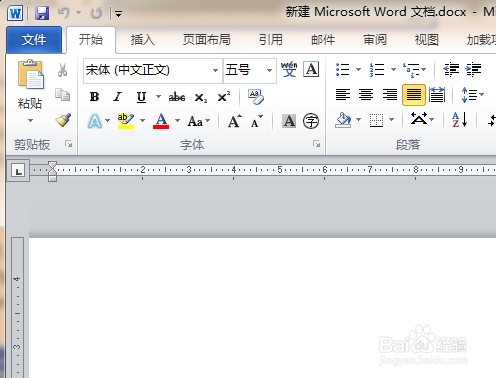Screen dimensions: 496x378
Task: Open the 字体 Font dialog launcher
Action: (x=316, y=144)
